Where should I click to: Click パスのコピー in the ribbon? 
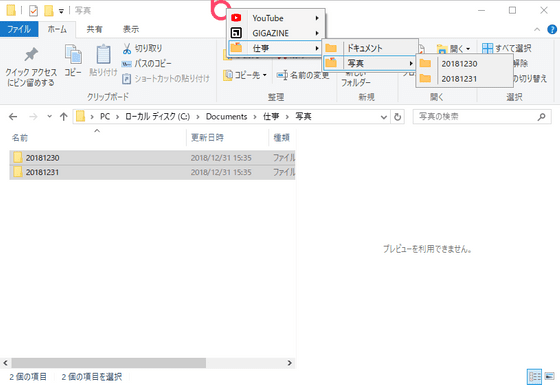(146, 64)
